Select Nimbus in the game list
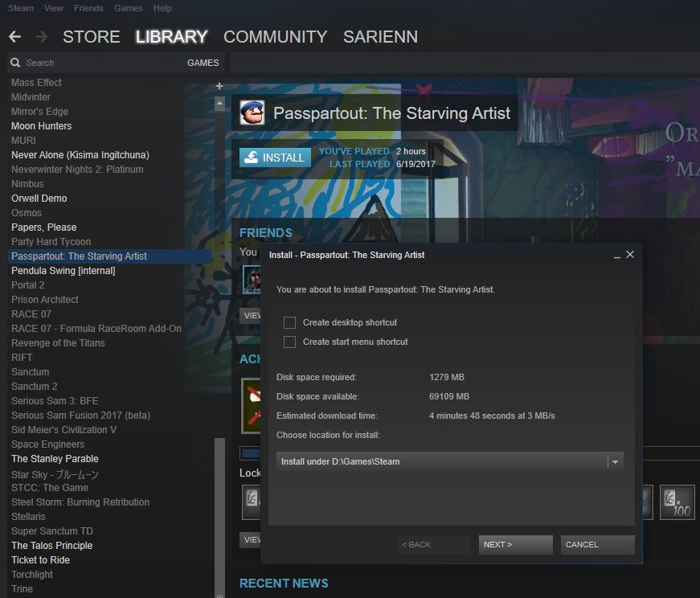This screenshot has width=700, height=598. point(27,184)
